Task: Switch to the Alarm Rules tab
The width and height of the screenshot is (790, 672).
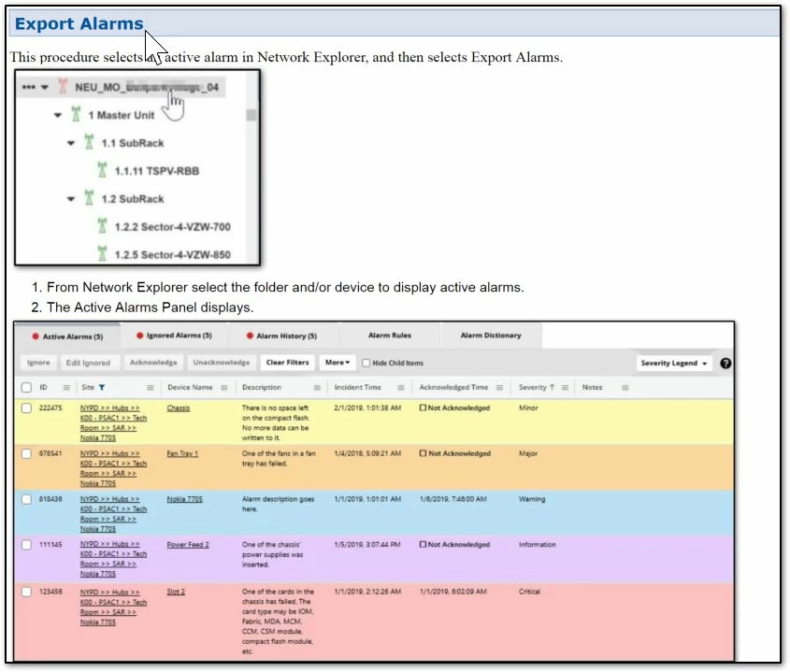Action: click(x=390, y=336)
